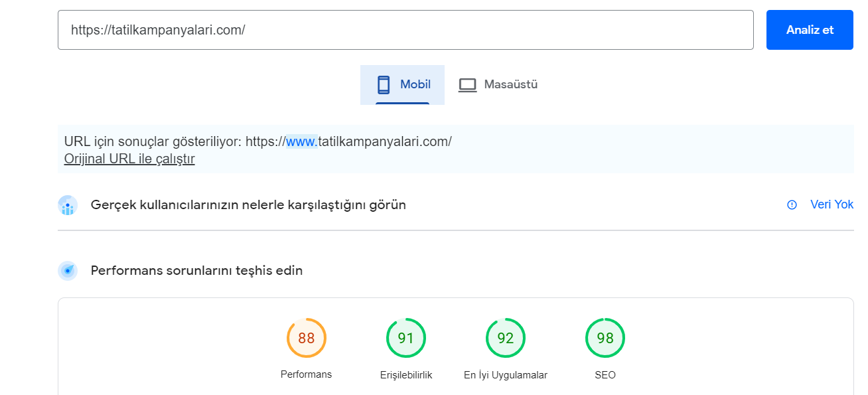Click the performance diagnosis radar icon
Screen dimensions: 868x395
coord(68,271)
